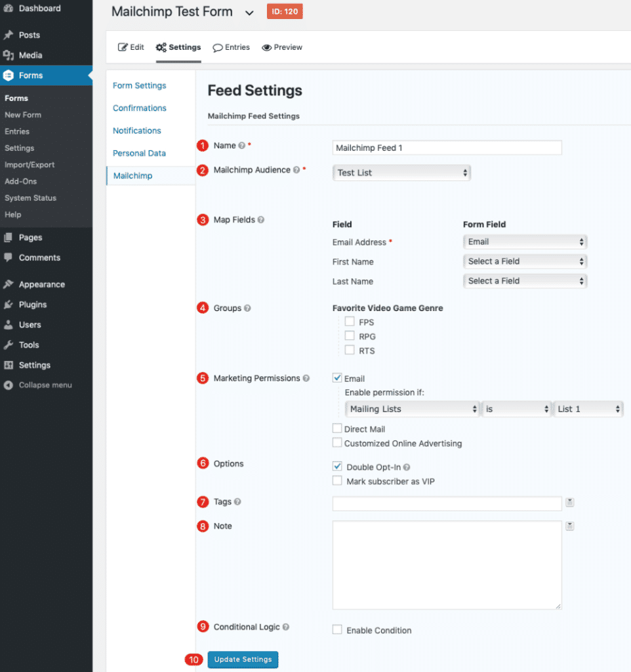
Task: Click the Name input field
Action: coord(447,148)
